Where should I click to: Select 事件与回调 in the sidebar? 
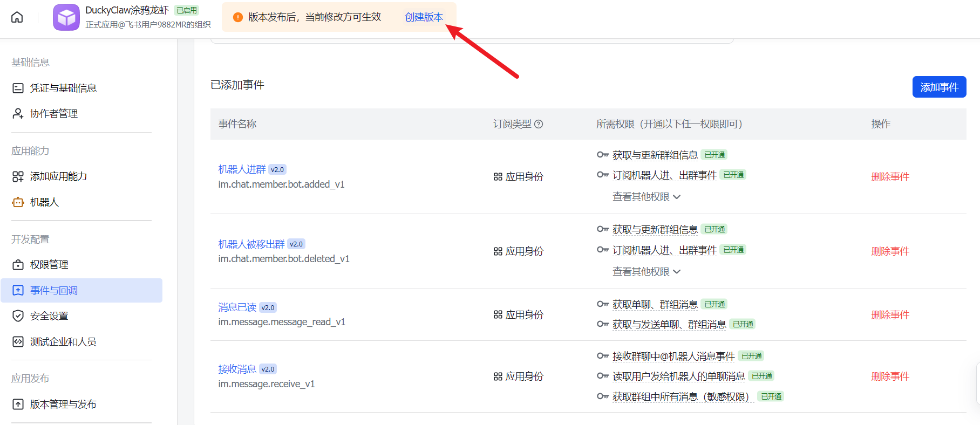click(54, 291)
